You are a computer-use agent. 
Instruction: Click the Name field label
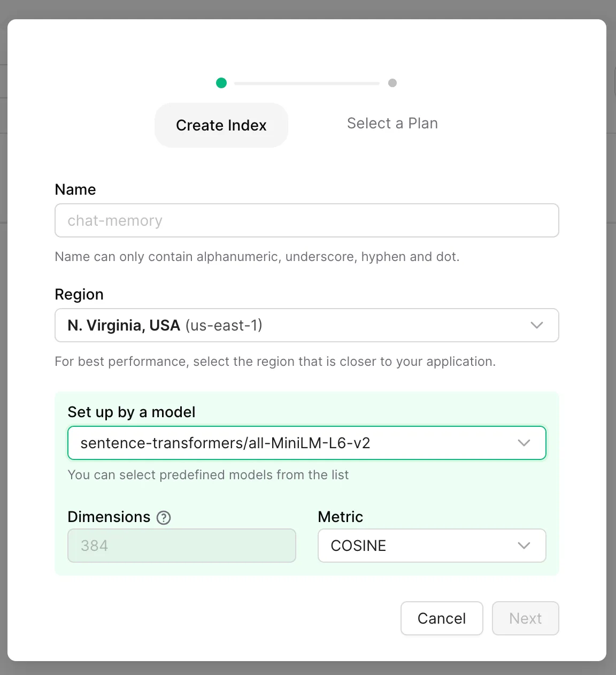pyautogui.click(x=75, y=190)
